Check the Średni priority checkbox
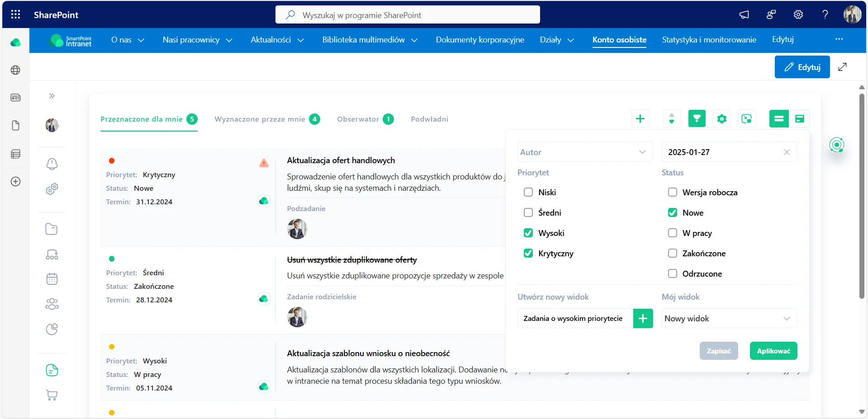The image size is (868, 419). [528, 212]
